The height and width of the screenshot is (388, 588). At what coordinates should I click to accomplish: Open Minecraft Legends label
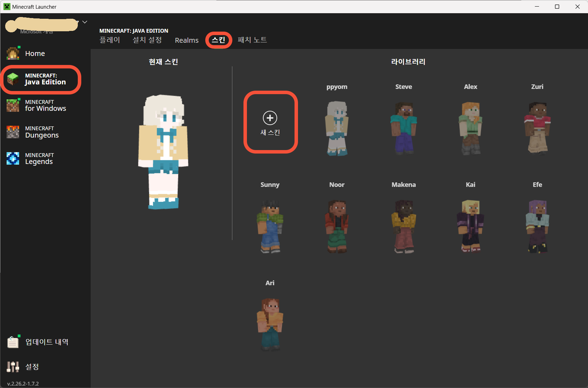click(x=40, y=158)
